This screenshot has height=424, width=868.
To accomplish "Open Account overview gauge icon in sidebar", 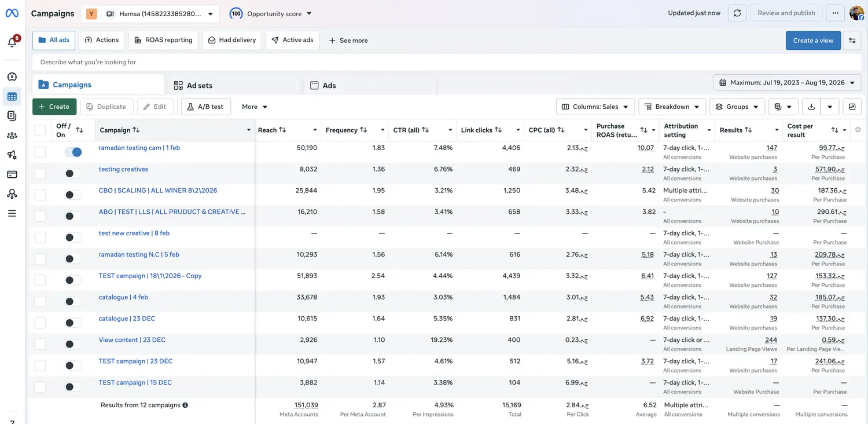I will click(x=12, y=76).
